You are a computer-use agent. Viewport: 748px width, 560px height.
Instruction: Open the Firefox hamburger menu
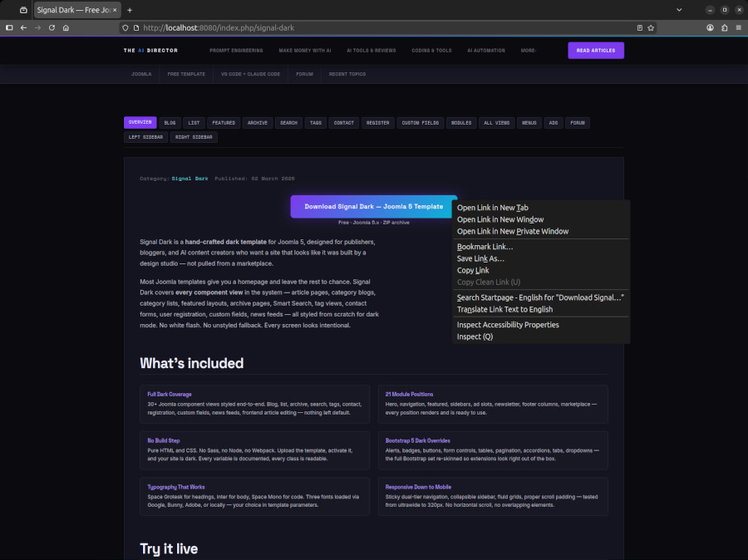(x=738, y=27)
